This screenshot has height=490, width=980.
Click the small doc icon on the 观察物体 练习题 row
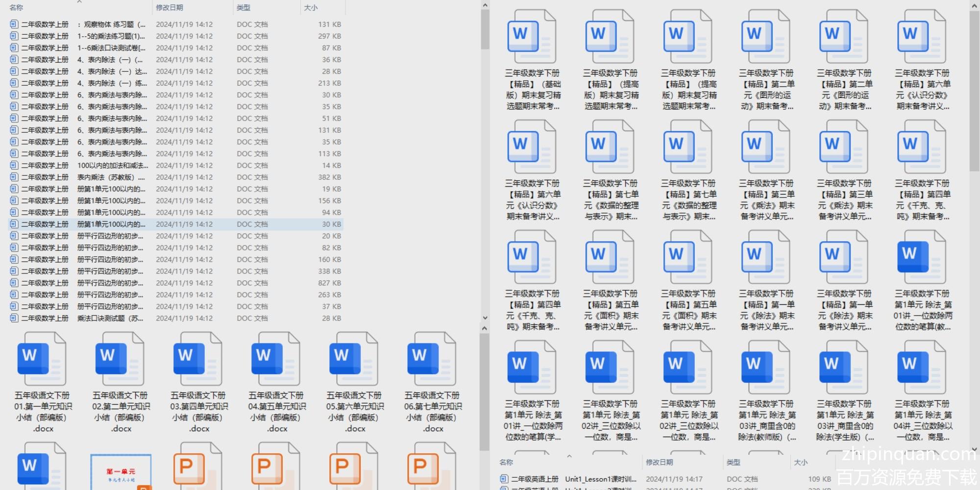click(14, 24)
